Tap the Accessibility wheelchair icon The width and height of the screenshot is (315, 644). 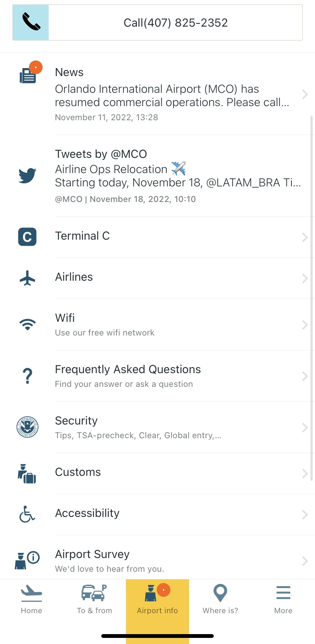[27, 514]
